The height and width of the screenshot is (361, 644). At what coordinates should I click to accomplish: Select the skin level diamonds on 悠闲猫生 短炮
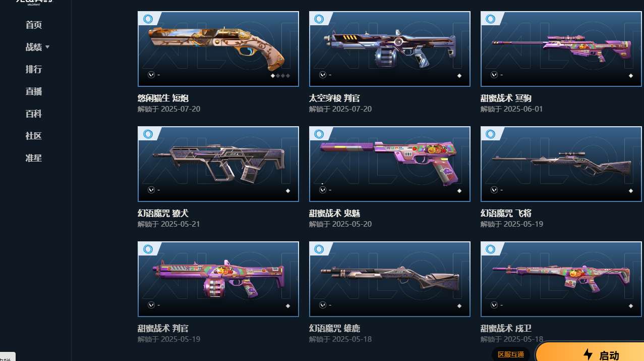280,76
